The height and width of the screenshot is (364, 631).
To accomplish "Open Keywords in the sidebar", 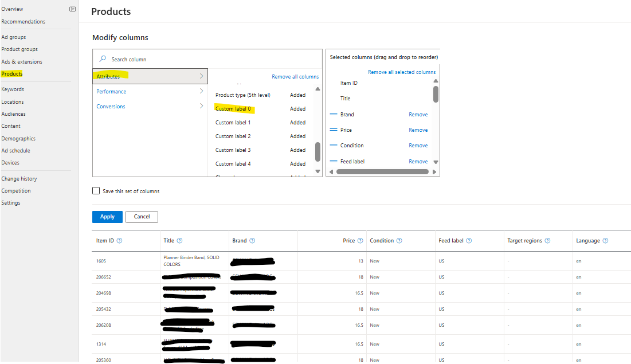I will tap(13, 89).
